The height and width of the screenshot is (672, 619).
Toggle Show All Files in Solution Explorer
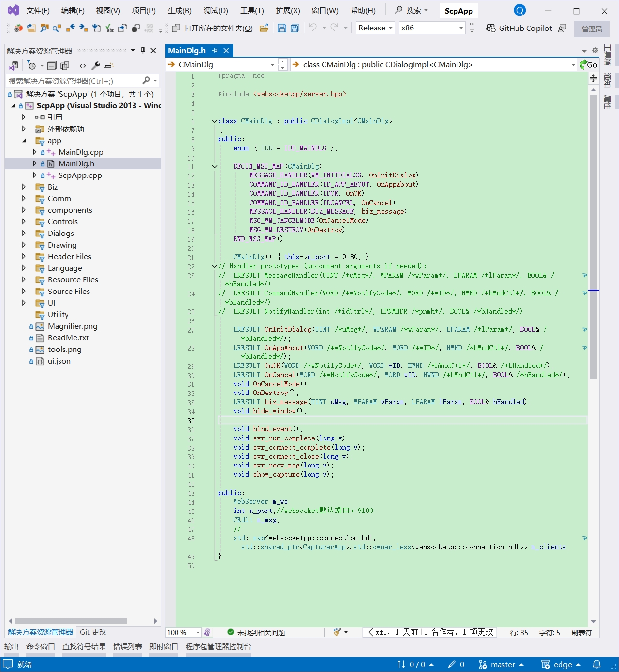click(x=65, y=66)
